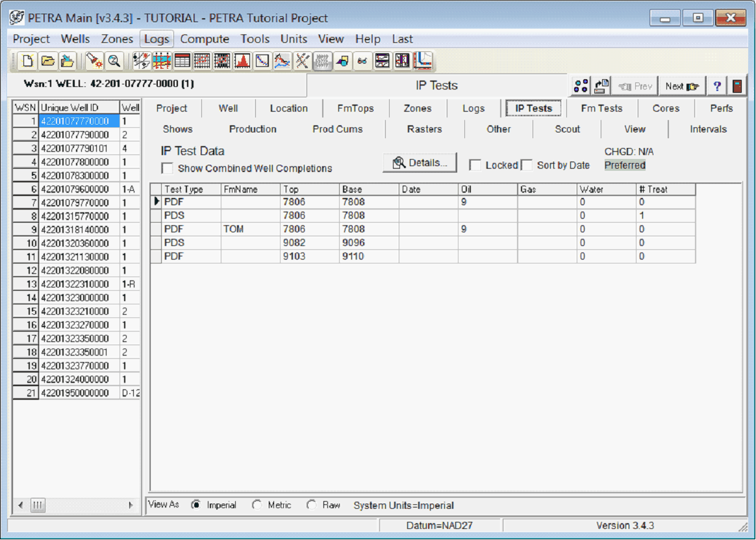
Task: Click the new project blank page icon
Action: [27, 61]
